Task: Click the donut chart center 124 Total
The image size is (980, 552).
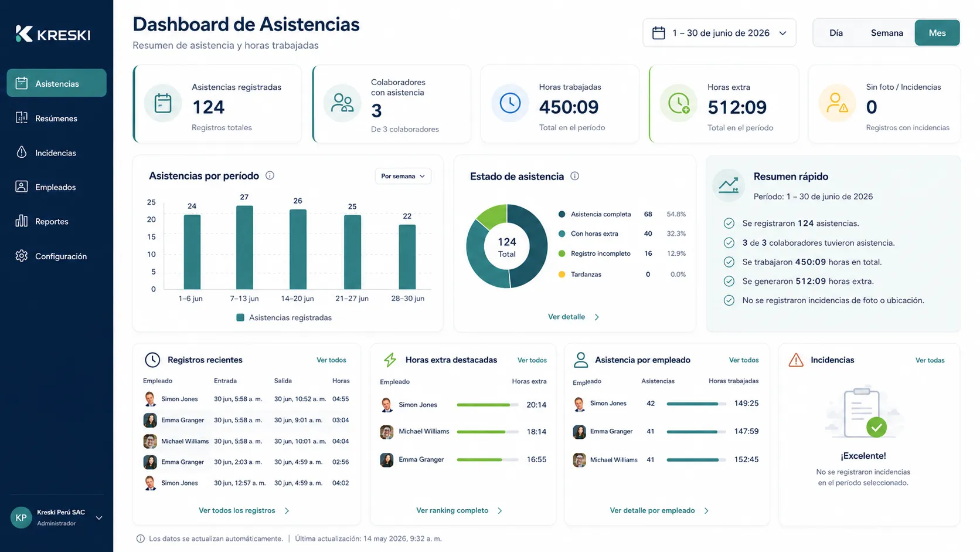Action: tap(507, 246)
